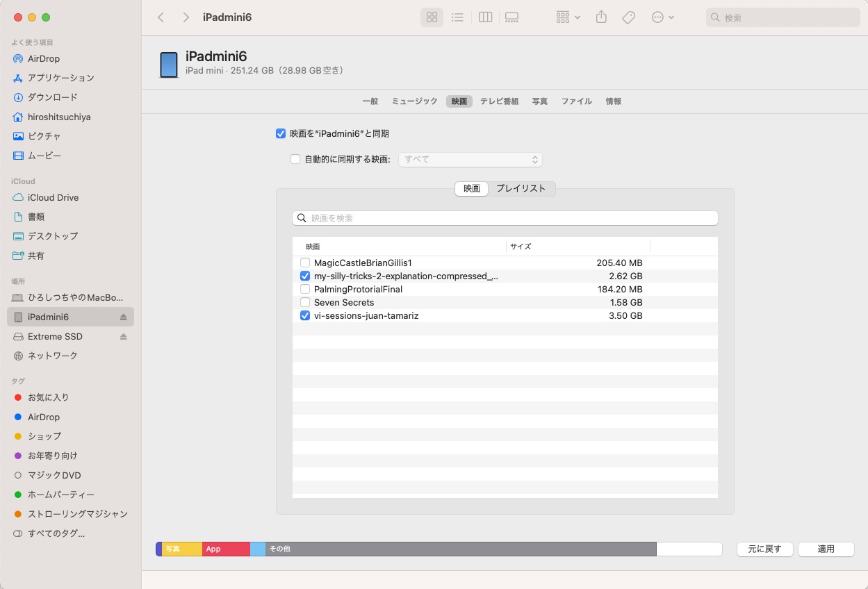The width and height of the screenshot is (868, 589).
Task: Uncheck the vi-sessions-juan-tamariz movie
Action: 305,316
